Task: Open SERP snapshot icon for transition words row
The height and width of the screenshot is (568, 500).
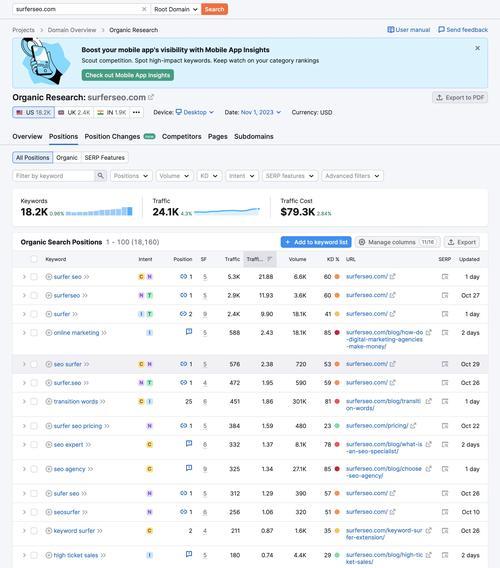Action: [x=445, y=401]
